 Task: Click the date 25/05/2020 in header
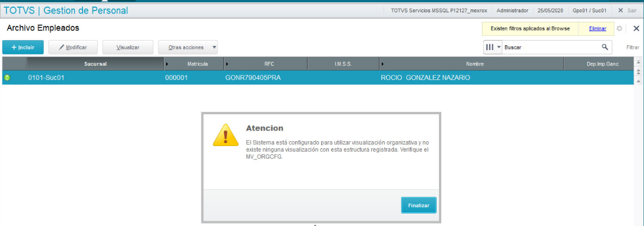pos(550,10)
